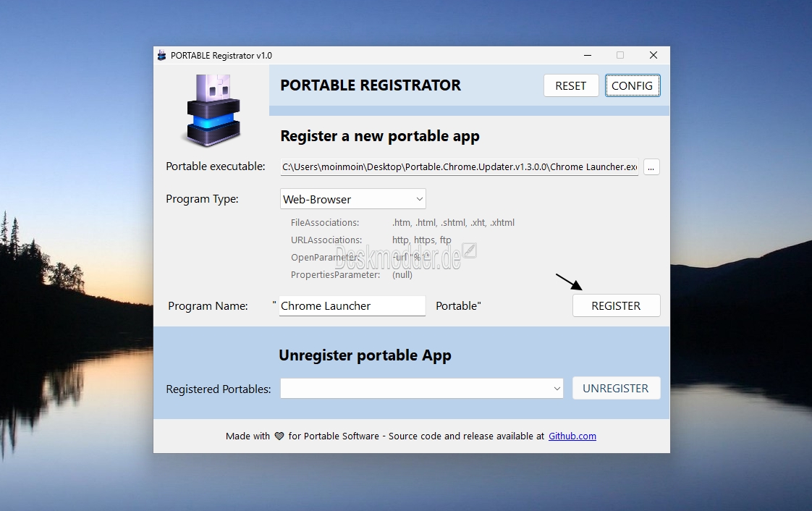Viewport: 812px width, 511px height.
Task: Follow the Github.com link
Action: click(572, 436)
